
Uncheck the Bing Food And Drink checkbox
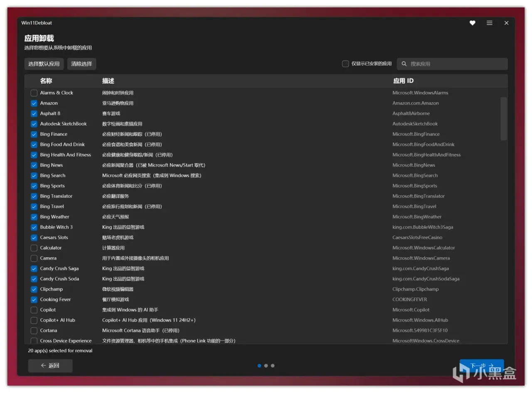click(34, 145)
